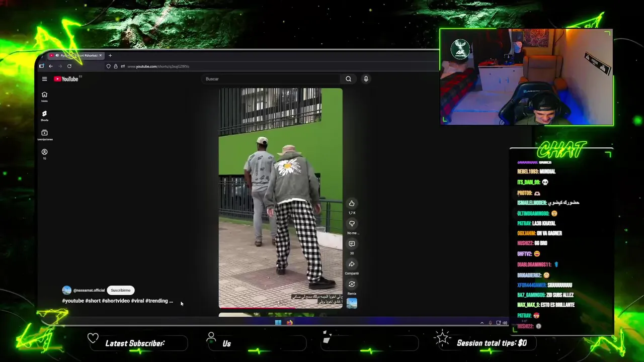Viewport: 644px width, 362px height.
Task: Click the Short video to pause
Action: tap(280, 198)
